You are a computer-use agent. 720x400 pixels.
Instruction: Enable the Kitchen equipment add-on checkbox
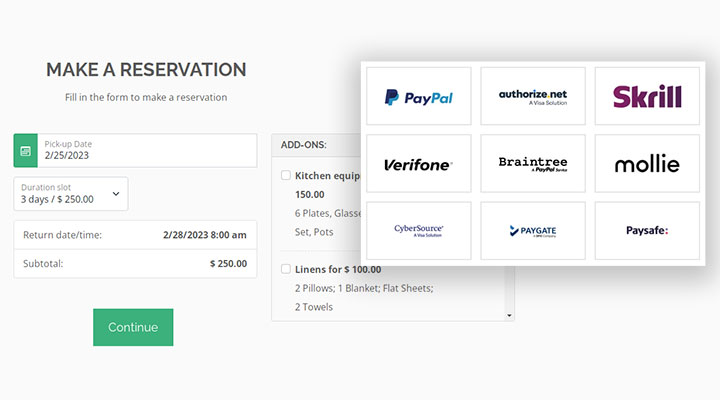pyautogui.click(x=286, y=175)
